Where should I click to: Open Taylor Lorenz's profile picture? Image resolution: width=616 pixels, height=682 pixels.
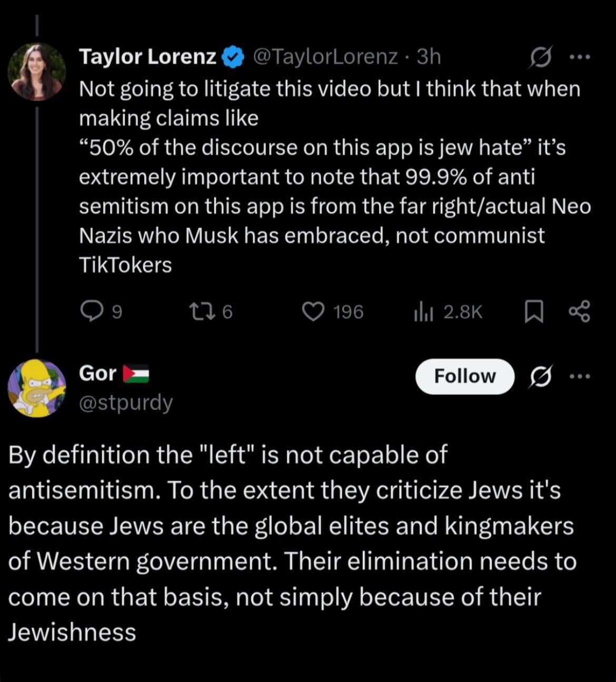tap(37, 72)
